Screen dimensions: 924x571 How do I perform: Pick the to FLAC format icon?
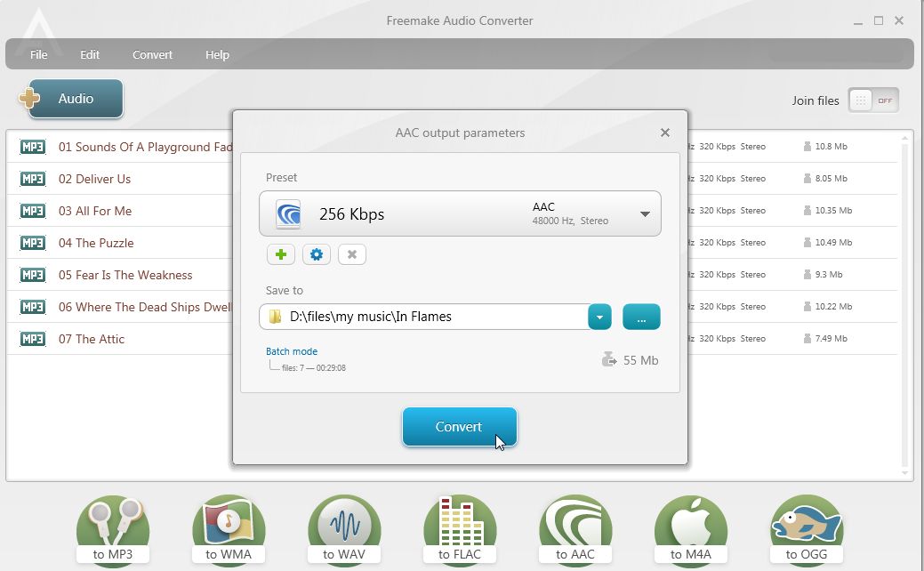tap(460, 530)
